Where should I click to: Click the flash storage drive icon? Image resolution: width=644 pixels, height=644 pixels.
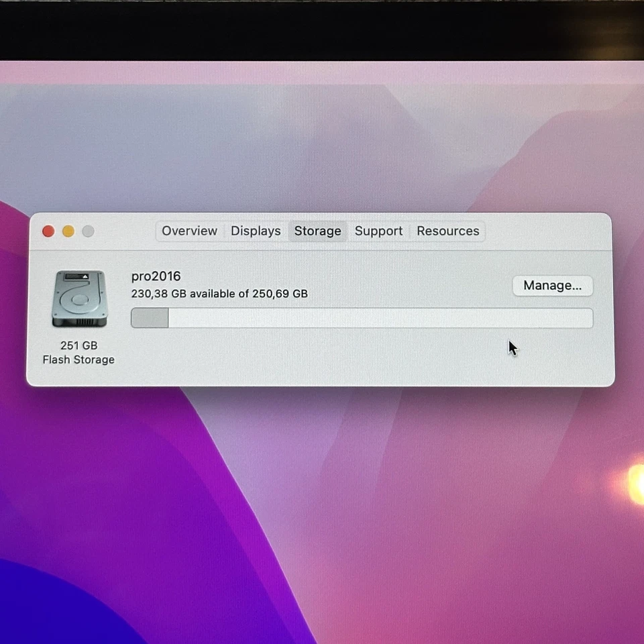(x=79, y=299)
